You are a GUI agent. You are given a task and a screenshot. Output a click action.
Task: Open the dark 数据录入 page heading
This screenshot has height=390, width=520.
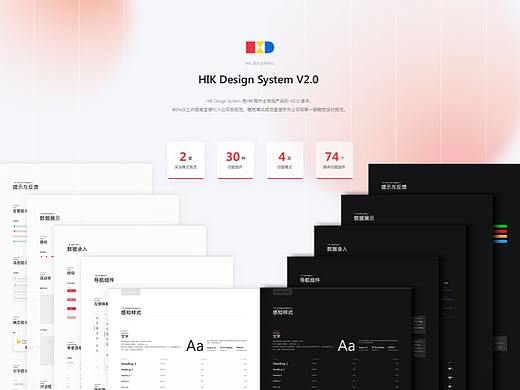(x=337, y=249)
